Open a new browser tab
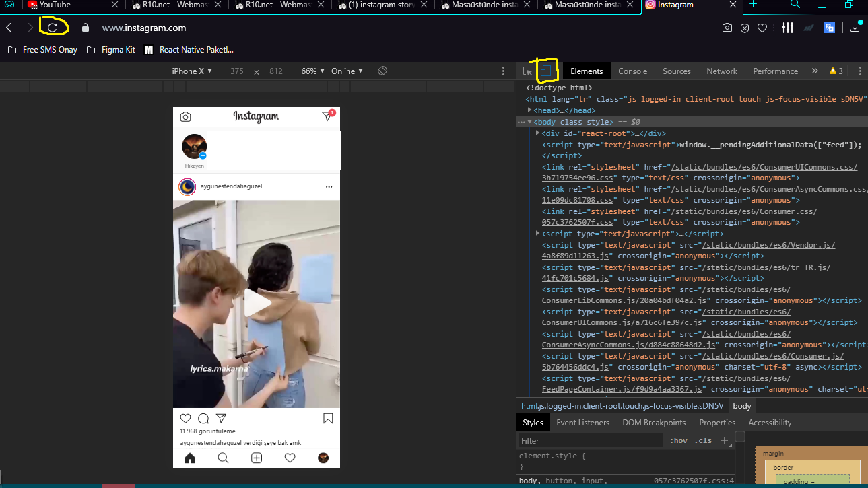The image size is (868, 488). coord(753,5)
